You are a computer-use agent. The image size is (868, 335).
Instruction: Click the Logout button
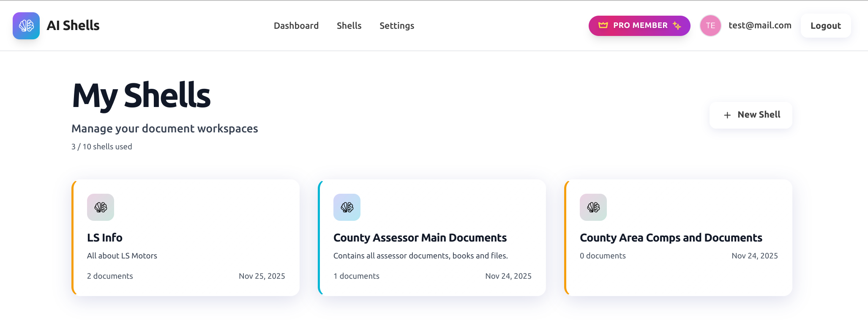tap(826, 26)
